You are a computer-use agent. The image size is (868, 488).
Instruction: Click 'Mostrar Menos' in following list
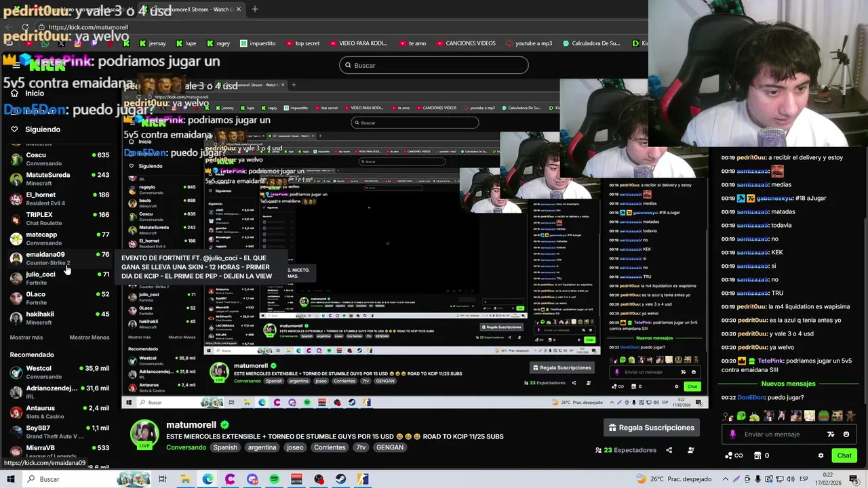89,338
